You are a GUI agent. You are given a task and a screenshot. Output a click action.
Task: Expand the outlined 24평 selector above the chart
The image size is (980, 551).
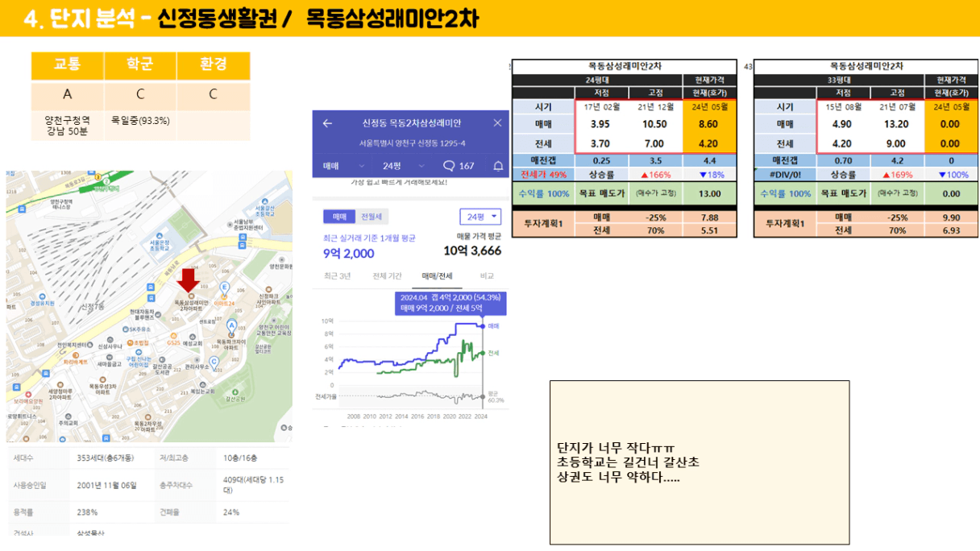tap(480, 217)
